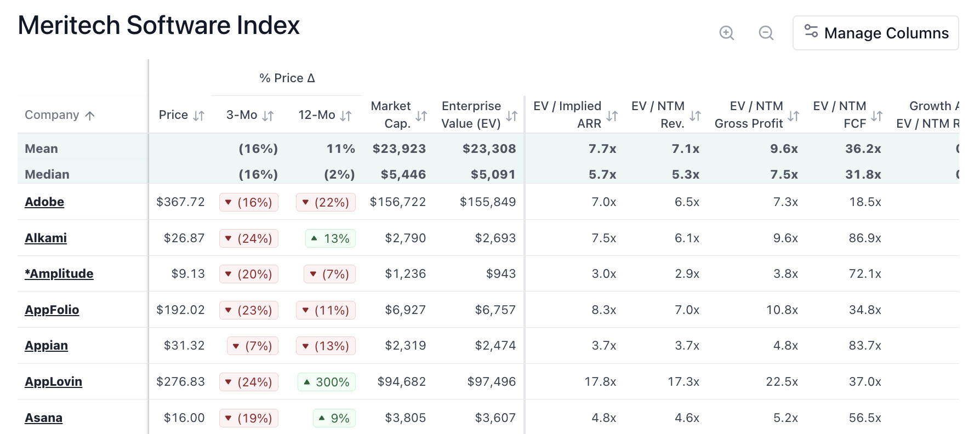Sort the EV / NTM Rev. column
This screenshot has width=980, height=434.
695,115
